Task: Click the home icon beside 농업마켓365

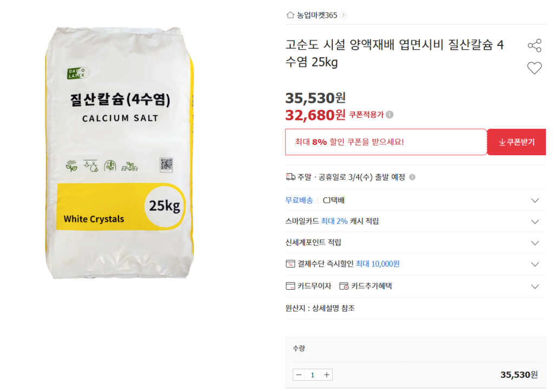Action: (291, 15)
